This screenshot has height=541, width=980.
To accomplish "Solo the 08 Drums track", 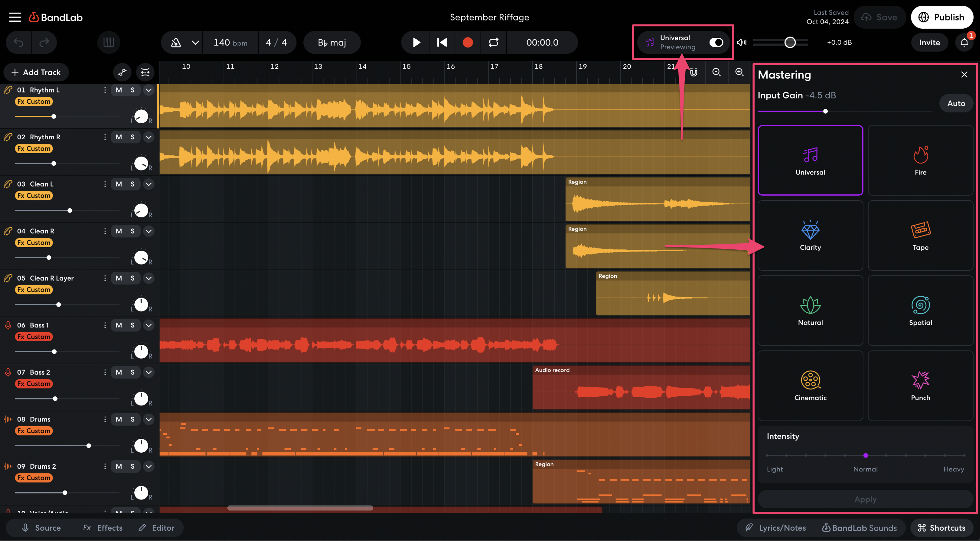I will 132,419.
